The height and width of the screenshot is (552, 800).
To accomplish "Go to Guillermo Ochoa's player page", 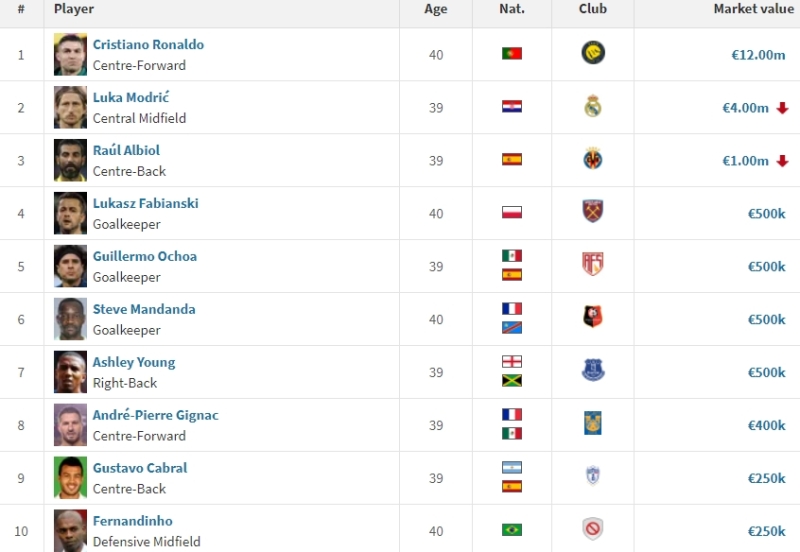I will coord(145,256).
